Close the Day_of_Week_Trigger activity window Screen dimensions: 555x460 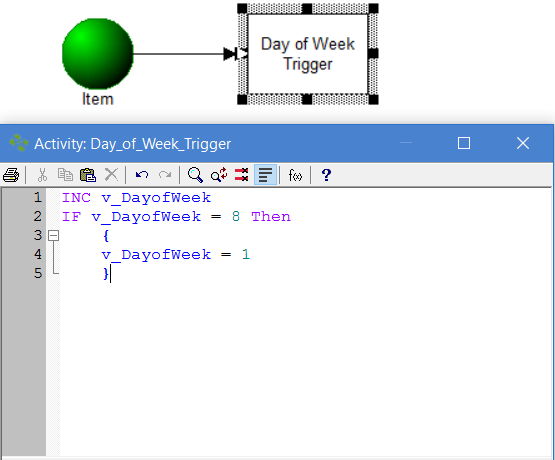click(522, 143)
